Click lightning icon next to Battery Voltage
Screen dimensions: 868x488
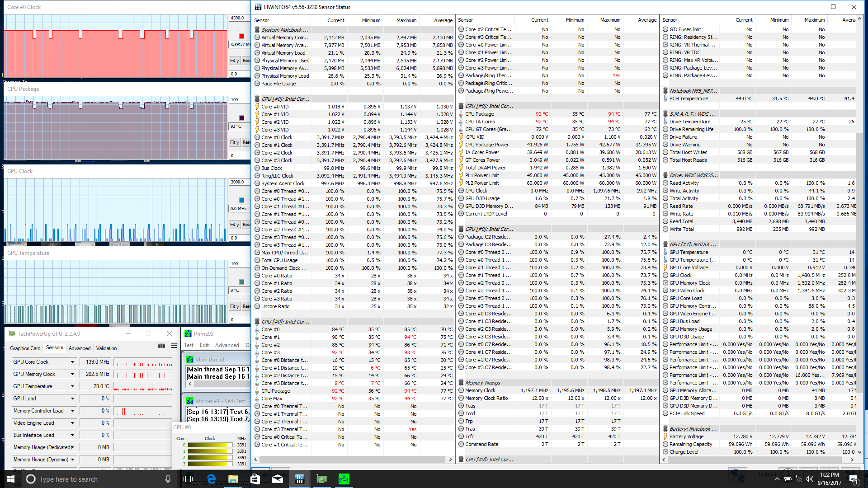click(665, 436)
